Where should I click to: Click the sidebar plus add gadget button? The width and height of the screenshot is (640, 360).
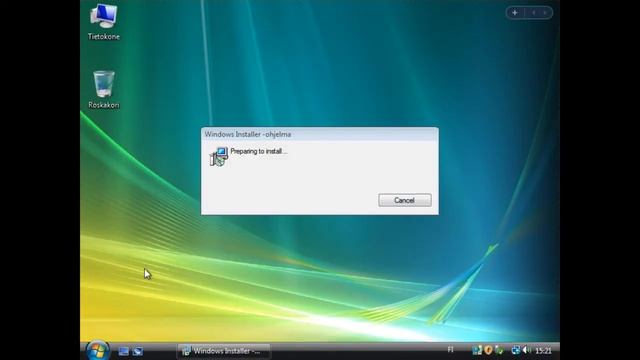tap(515, 13)
